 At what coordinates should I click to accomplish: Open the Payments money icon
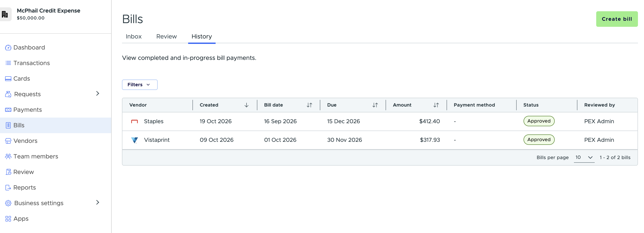(x=8, y=110)
